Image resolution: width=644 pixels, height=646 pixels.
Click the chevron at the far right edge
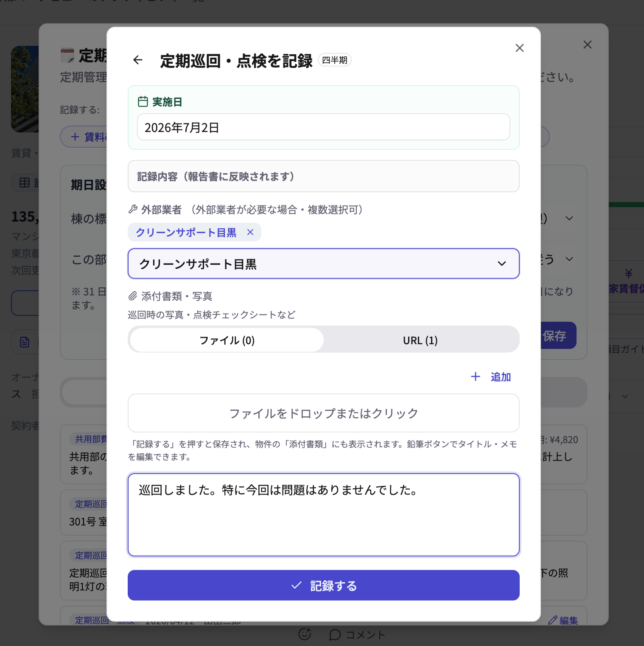point(625,396)
